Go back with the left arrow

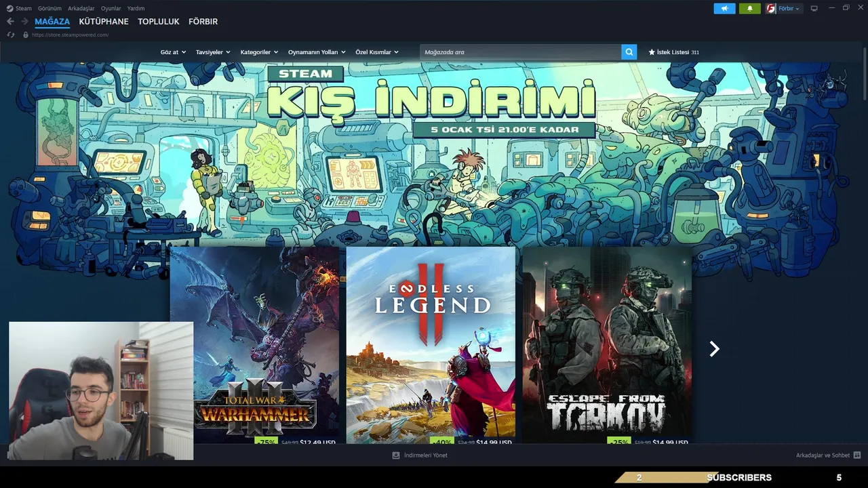click(x=10, y=22)
